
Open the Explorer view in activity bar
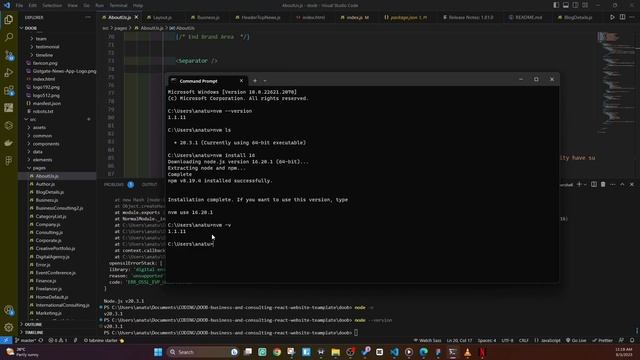pyautogui.click(x=9, y=20)
